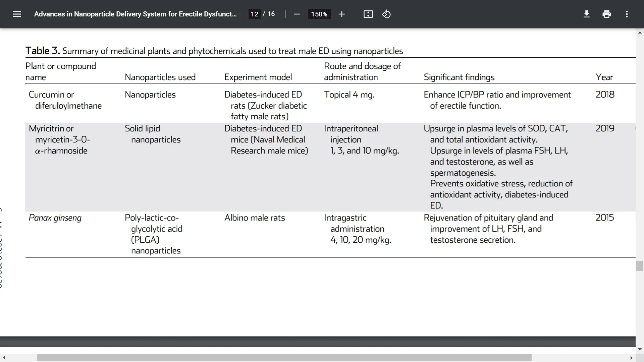Click the horizontal scrollbar thumb
Viewport: 644px width, 362px height.
(x=284, y=358)
